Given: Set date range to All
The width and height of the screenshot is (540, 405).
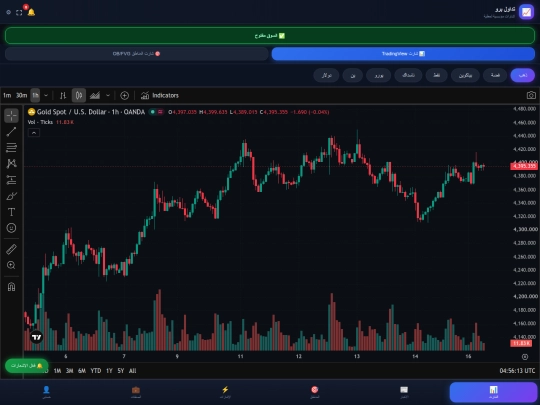Looking at the screenshot, I should click(x=133, y=371).
